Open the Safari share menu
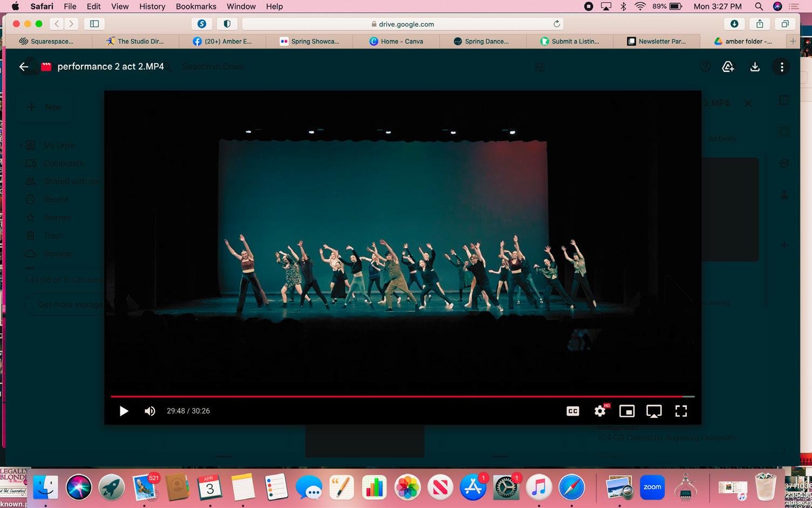812x508 pixels. 760,24
